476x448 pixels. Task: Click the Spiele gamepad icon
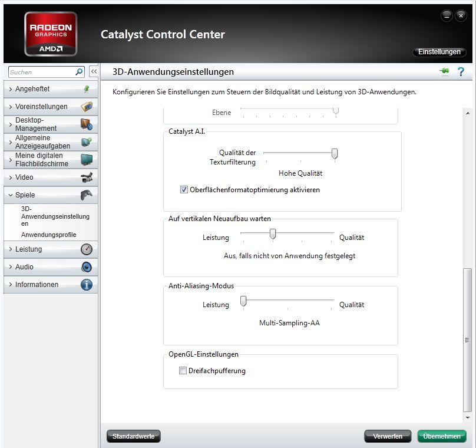point(87,195)
